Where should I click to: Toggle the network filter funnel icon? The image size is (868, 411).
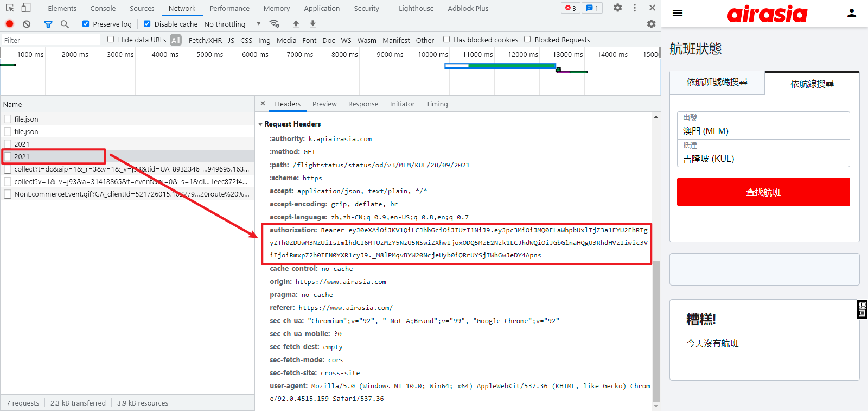coord(48,24)
